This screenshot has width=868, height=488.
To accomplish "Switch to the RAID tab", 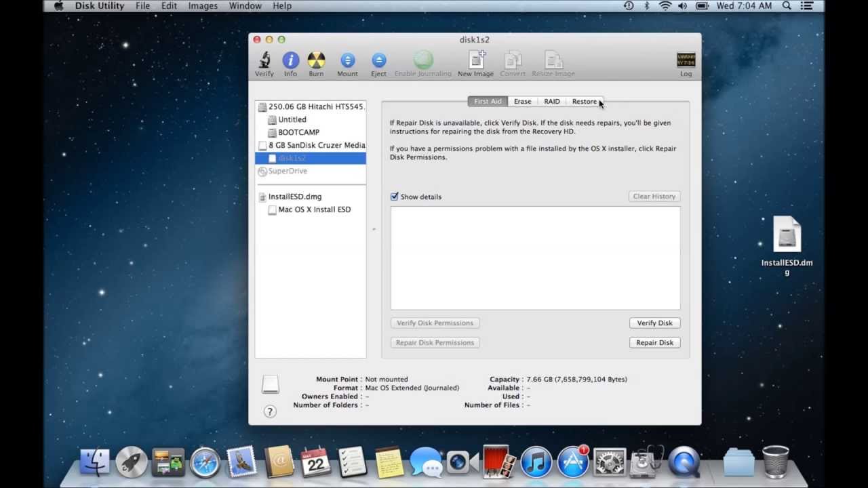I will tap(552, 102).
